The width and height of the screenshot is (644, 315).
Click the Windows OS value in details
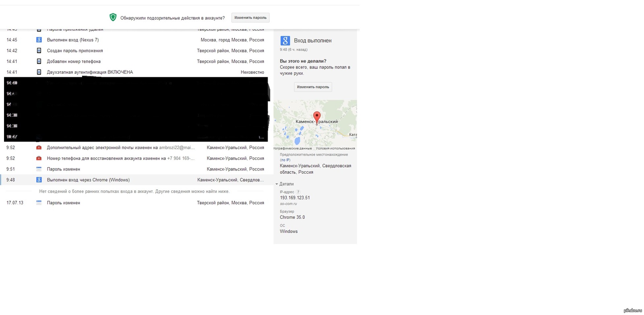(x=289, y=231)
